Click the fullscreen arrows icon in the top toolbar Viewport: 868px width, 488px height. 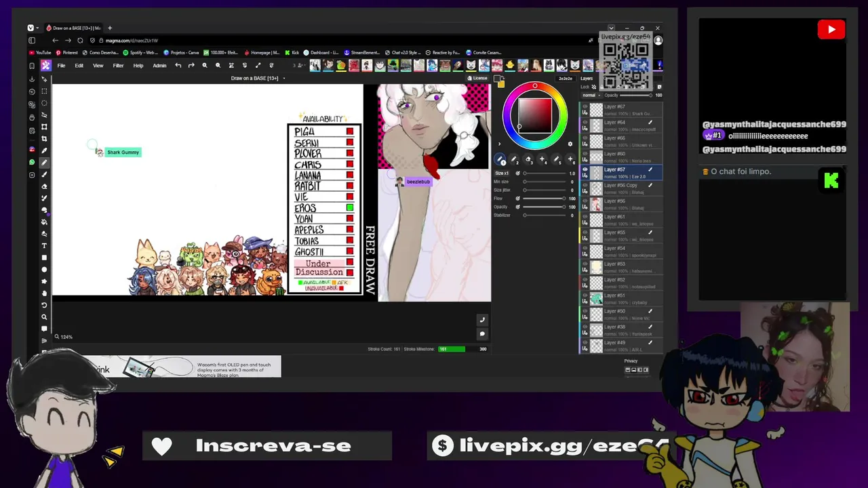[x=258, y=66]
